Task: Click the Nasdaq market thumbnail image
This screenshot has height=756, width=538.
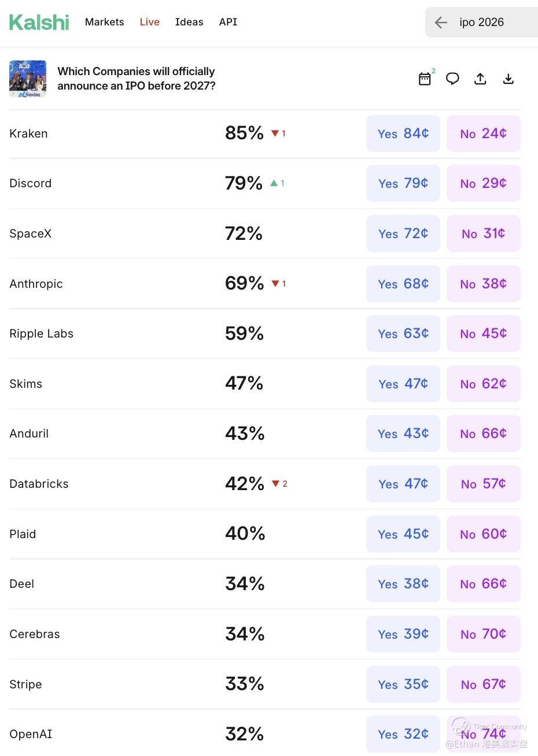Action: [x=28, y=79]
